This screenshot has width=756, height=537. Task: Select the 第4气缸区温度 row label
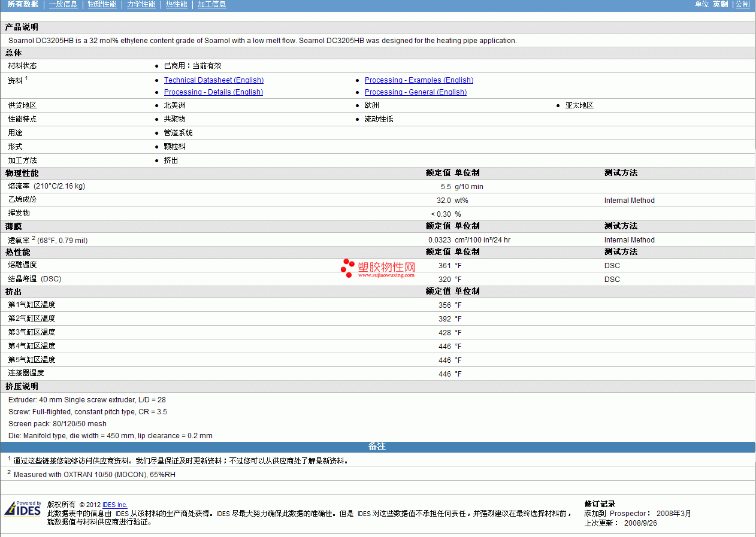tap(32, 346)
